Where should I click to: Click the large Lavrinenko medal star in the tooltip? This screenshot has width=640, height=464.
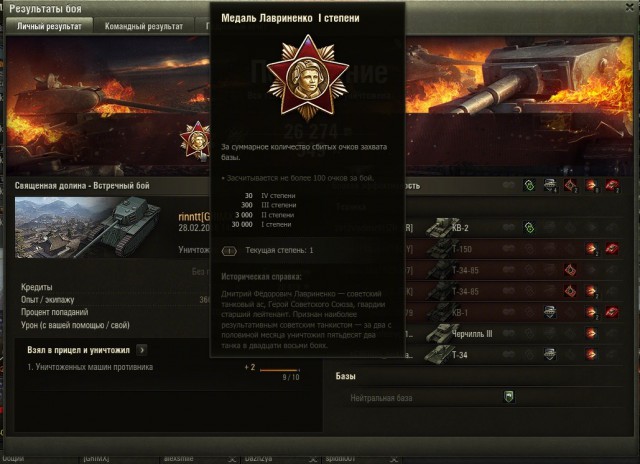(x=307, y=77)
